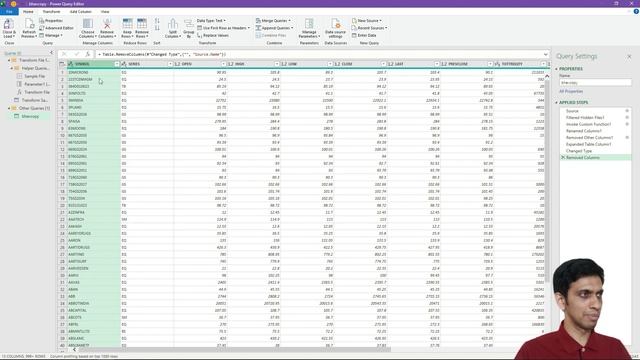
Task: Click the formula bar fx icon
Action: (x=87, y=54)
